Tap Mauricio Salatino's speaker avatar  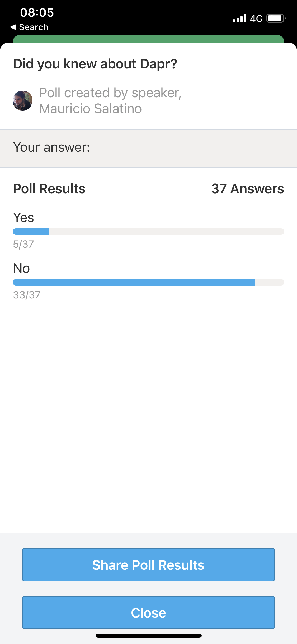23,100
